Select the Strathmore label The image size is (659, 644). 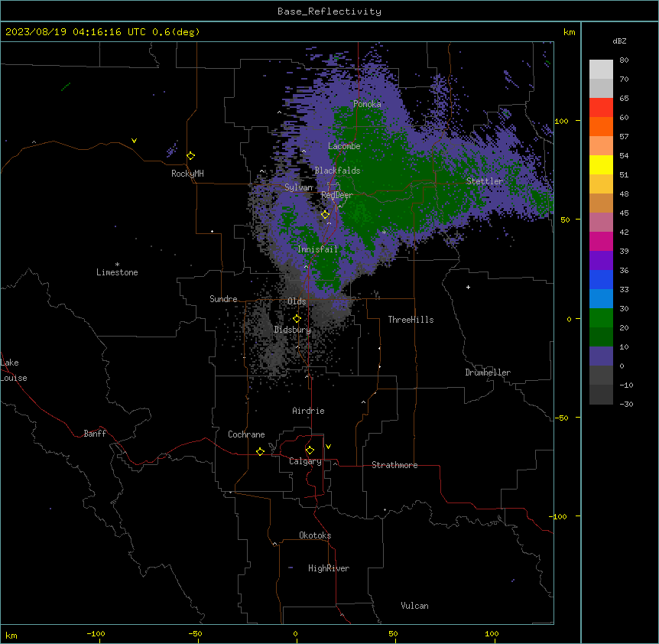[394, 465]
